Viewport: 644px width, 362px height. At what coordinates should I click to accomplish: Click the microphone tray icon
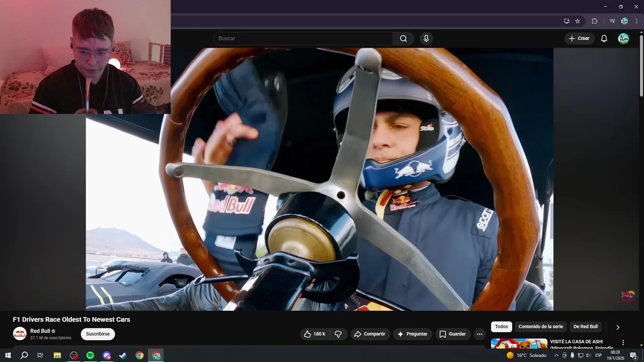[572, 355]
